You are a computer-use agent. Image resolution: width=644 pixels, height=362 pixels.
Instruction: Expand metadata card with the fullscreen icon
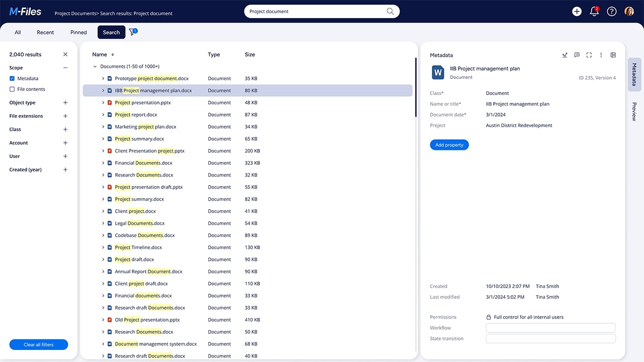[x=589, y=55]
